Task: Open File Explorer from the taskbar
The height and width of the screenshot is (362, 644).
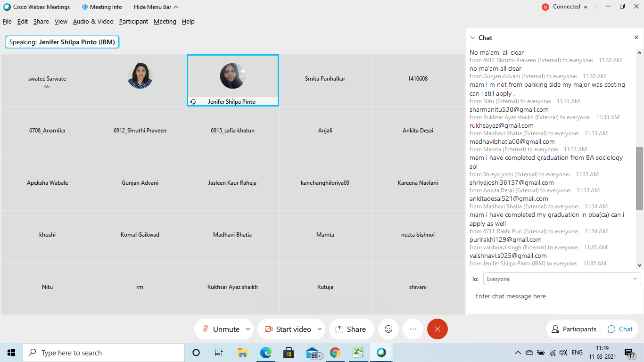Action: click(x=243, y=353)
